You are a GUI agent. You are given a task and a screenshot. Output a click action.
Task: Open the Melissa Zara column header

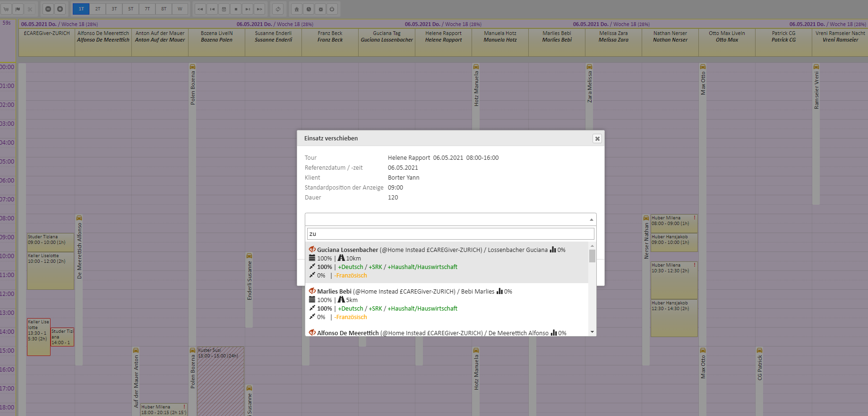613,43
